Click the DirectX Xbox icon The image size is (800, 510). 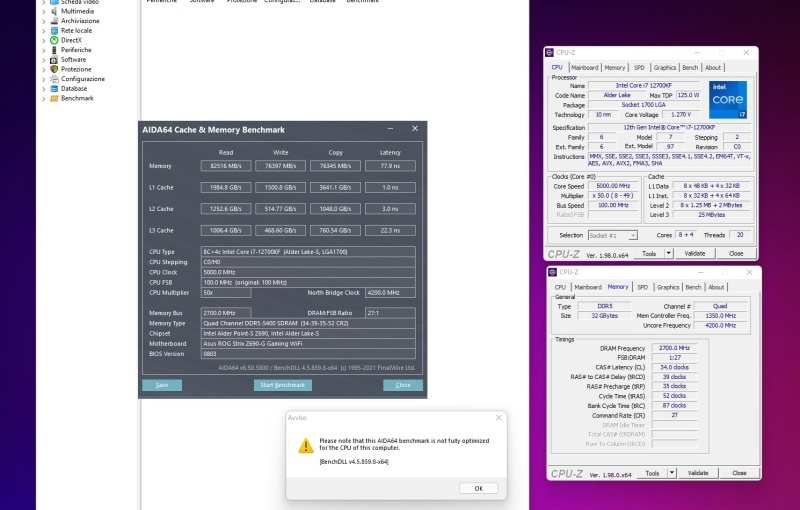tap(54, 40)
